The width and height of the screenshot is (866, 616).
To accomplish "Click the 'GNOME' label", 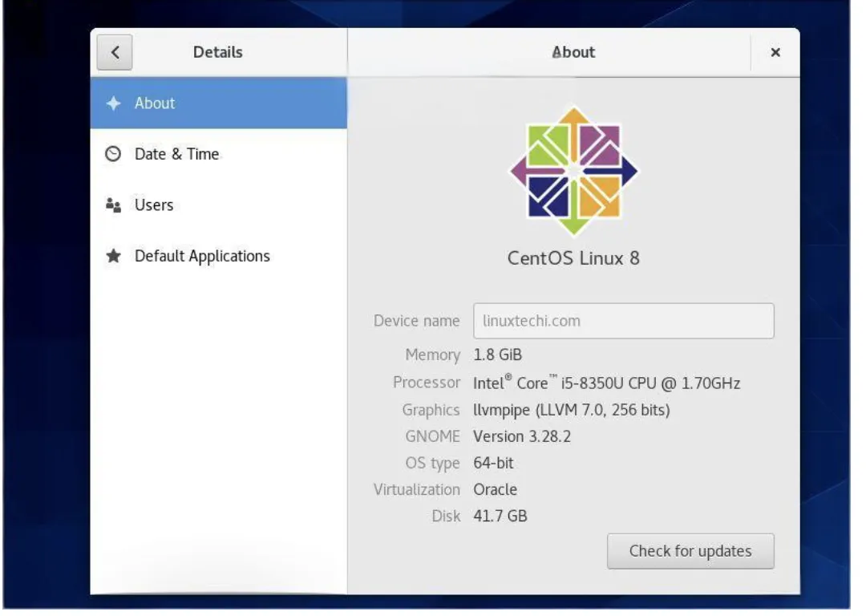I will [x=432, y=436].
